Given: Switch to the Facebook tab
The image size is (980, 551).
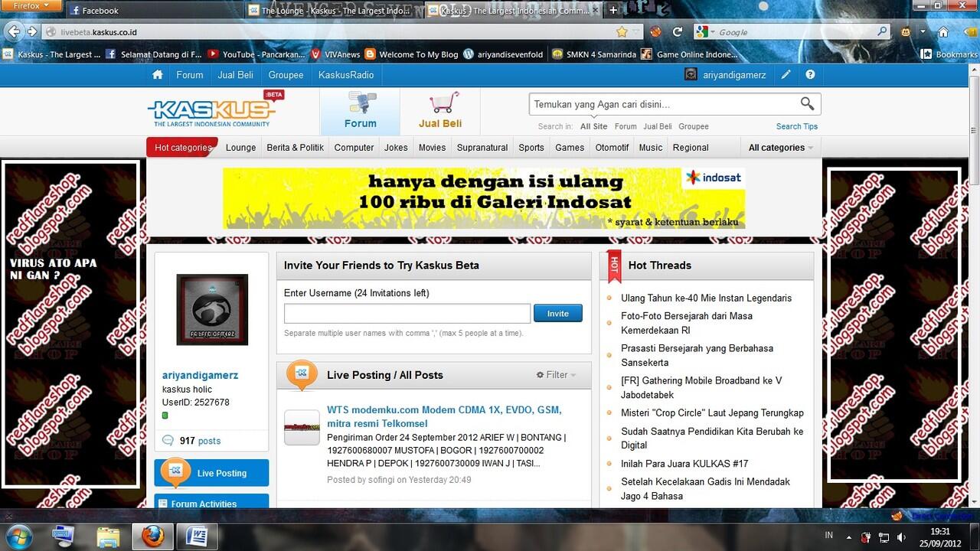Looking at the screenshot, I should point(152,11).
